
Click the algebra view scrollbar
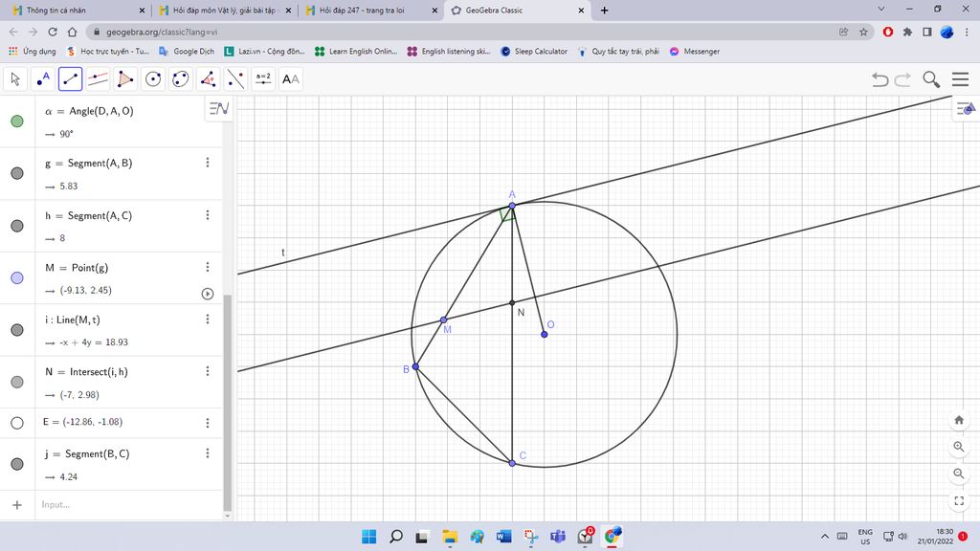point(227,403)
